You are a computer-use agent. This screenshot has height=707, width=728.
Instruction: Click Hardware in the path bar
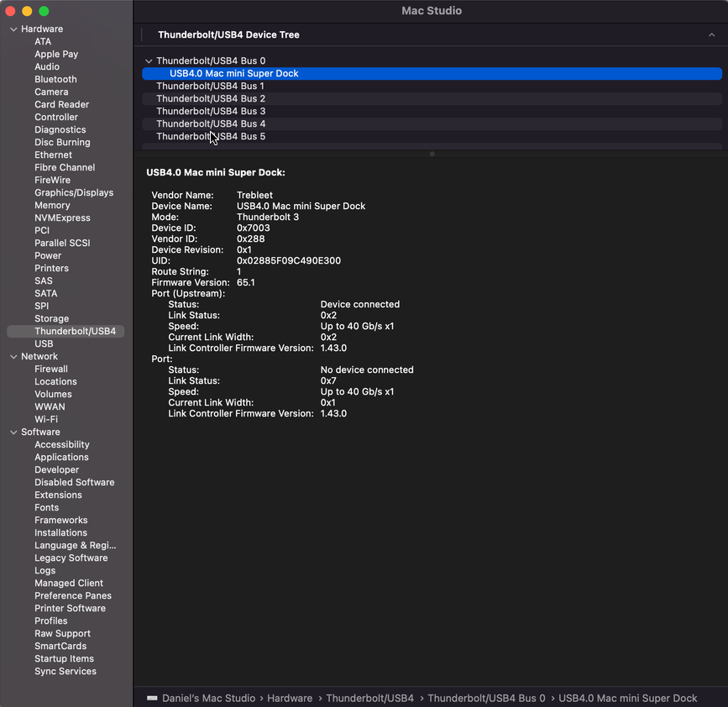pyautogui.click(x=290, y=698)
